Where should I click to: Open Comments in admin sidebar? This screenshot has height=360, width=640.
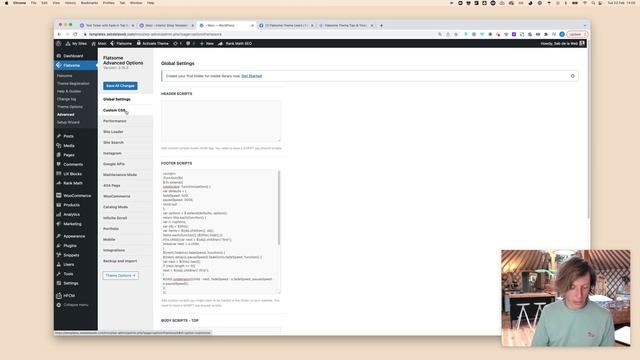[73, 164]
